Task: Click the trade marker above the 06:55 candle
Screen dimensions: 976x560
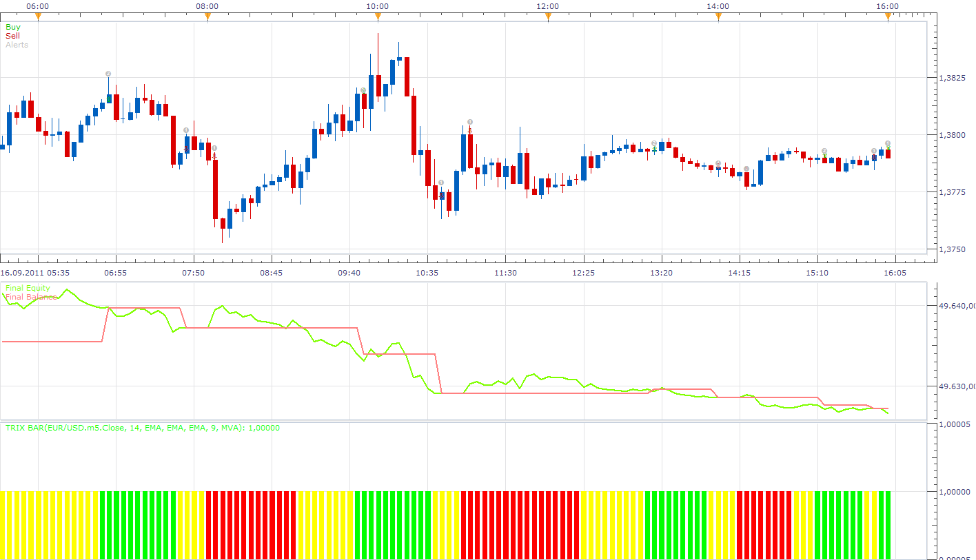Action: click(108, 74)
